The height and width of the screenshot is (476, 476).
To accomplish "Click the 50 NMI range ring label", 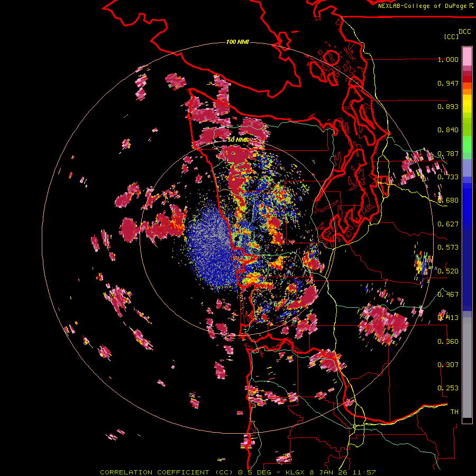I will [237, 140].
